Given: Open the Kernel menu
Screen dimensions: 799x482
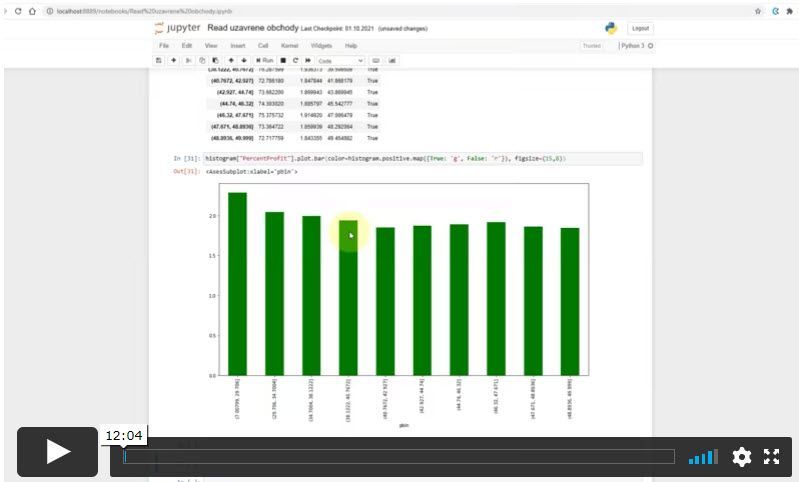Looking at the screenshot, I should tap(289, 46).
